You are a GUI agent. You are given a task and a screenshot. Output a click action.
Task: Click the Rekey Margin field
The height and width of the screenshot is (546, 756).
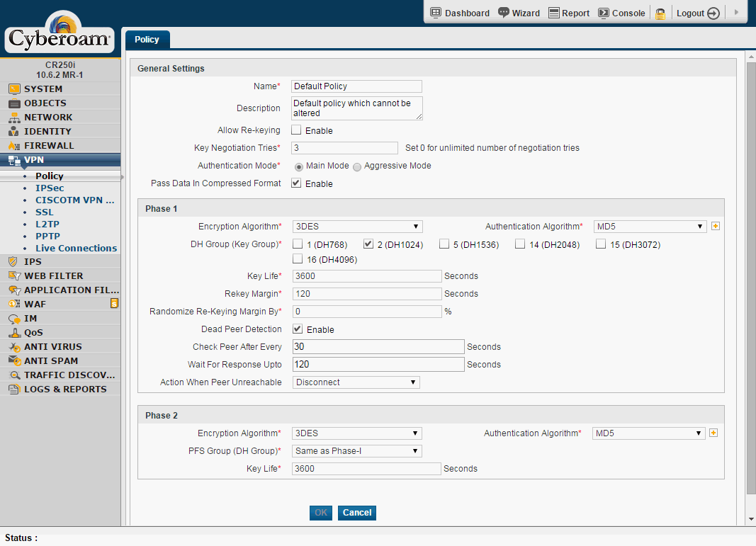pyautogui.click(x=367, y=294)
